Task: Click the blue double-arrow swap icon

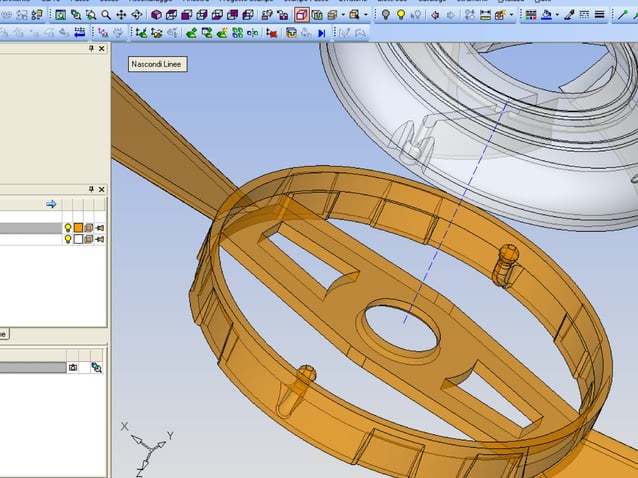Action: [x=80, y=33]
